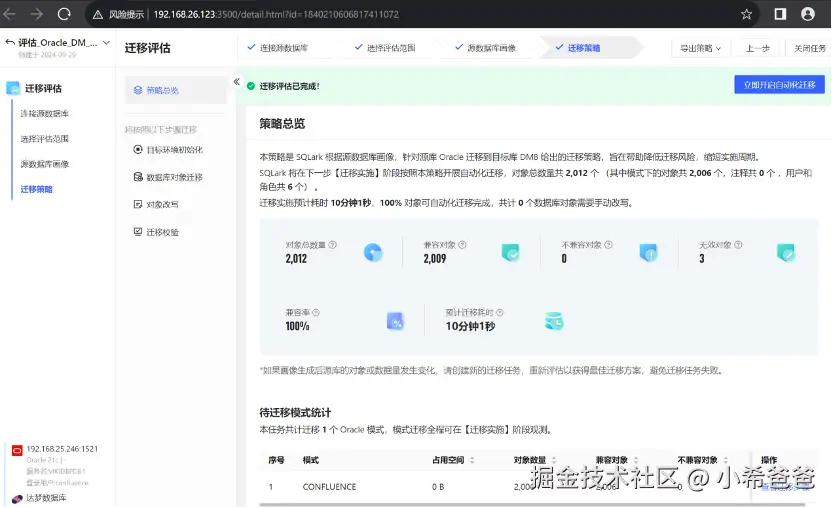Click the 目标环境初始化 step icon
Screen dimensions: 832x508
point(138,150)
